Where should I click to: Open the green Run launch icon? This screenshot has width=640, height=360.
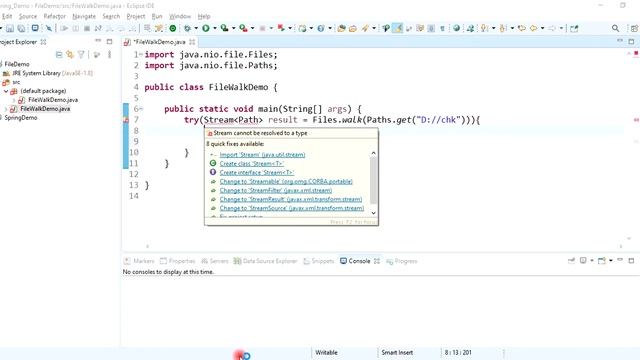tap(206, 28)
